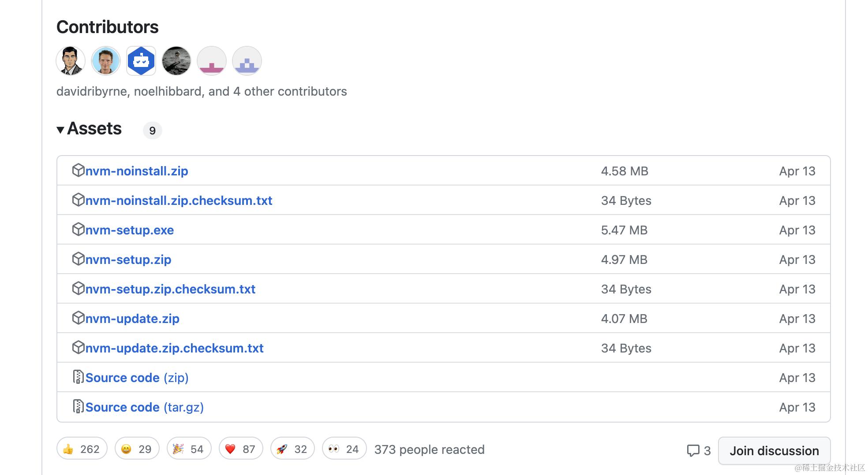Select the 4.07 MB size of nvm-update.zip

624,319
